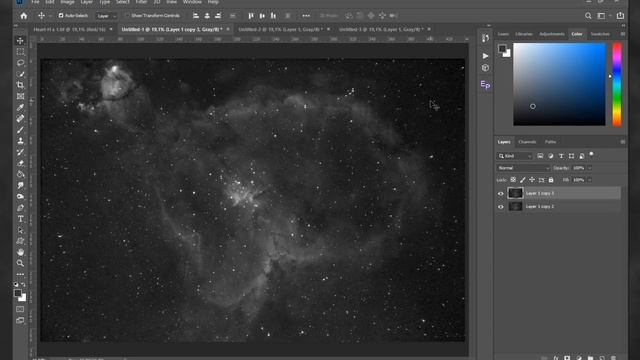This screenshot has width=640, height=360.
Task: Toggle lock position icon
Action: pyautogui.click(x=532, y=180)
